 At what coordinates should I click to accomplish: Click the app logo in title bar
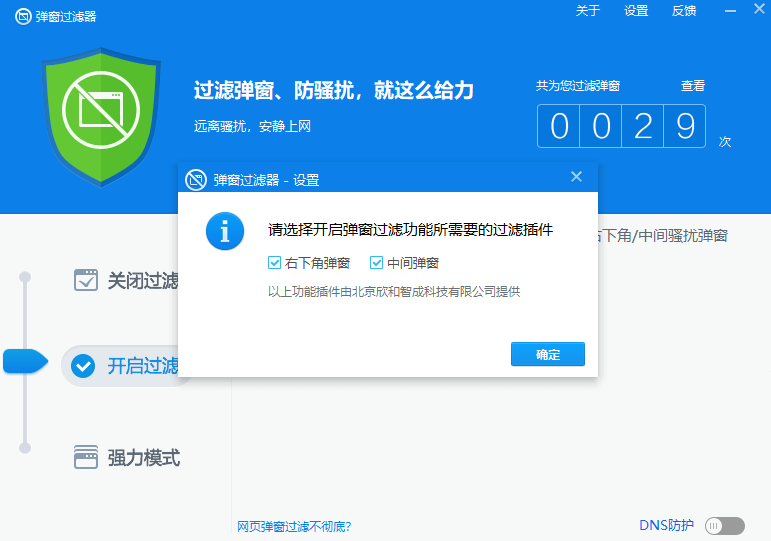[23, 16]
